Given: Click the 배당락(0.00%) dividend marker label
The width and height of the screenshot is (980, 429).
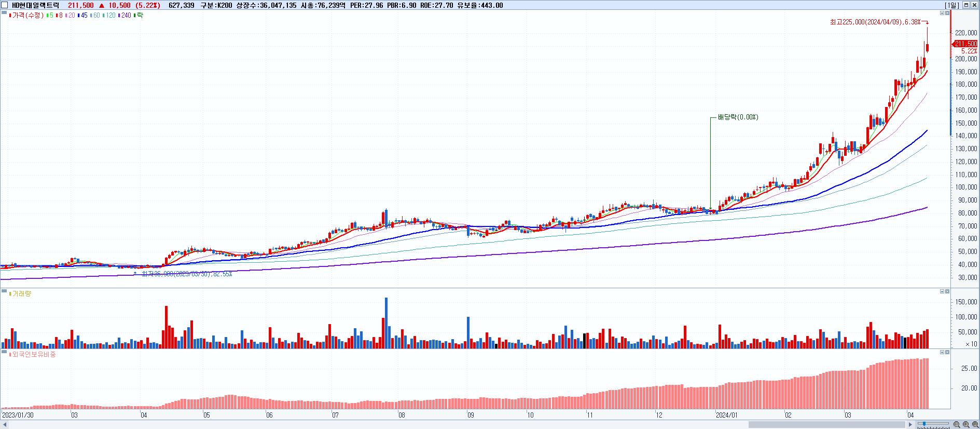Looking at the screenshot, I should point(738,117).
